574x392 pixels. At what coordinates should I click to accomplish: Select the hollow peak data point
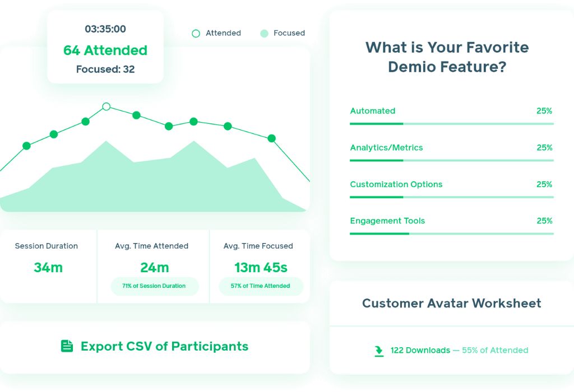106,106
